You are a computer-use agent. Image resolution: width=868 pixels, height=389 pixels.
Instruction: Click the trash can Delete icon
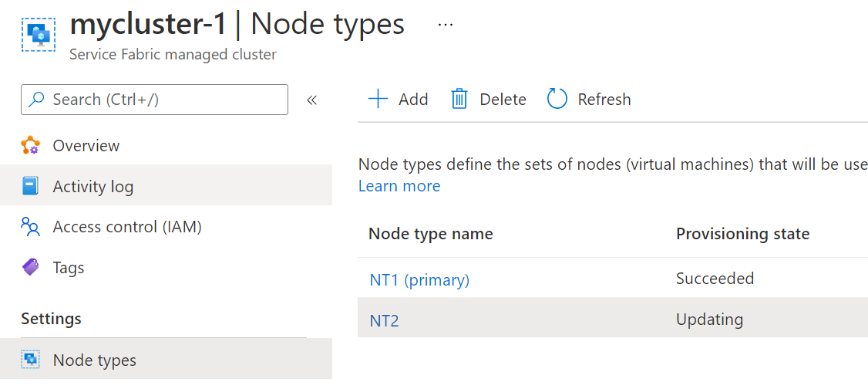click(459, 99)
